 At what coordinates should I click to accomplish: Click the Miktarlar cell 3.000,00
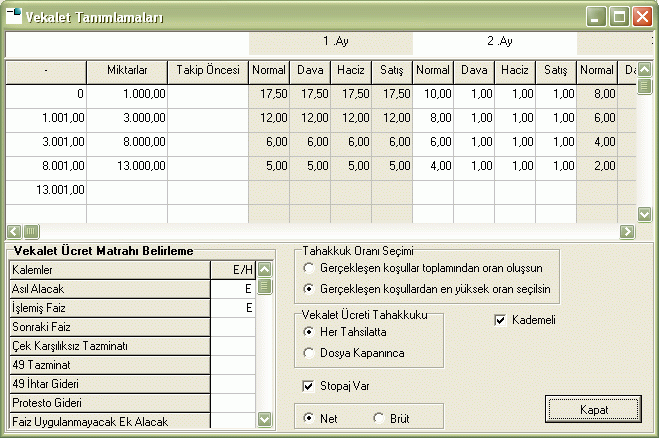click(x=127, y=120)
